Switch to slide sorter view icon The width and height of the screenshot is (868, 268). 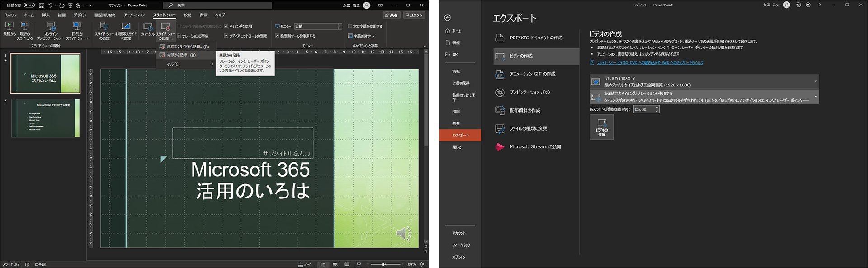(x=335, y=264)
